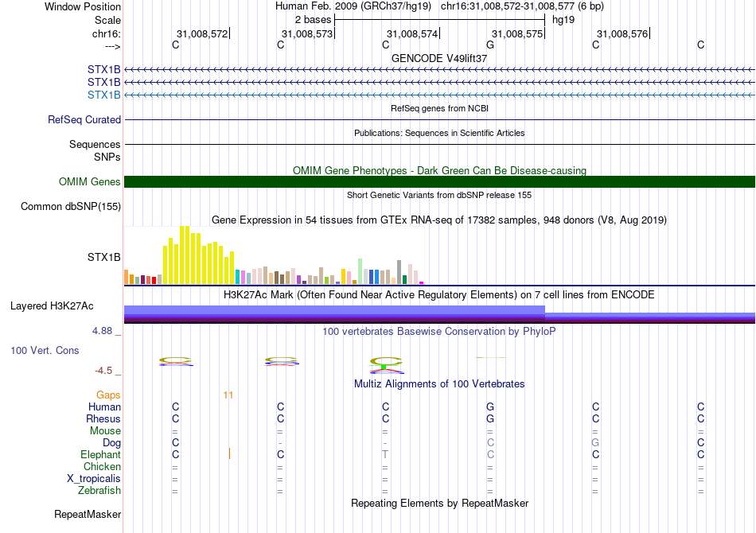Click position label 31,008,572 on the ruler
Screen dimensions: 756x533
click(202, 33)
